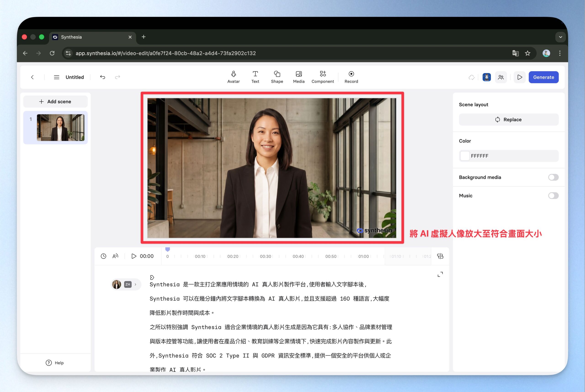Enable the Background media toggle
The width and height of the screenshot is (585, 392).
click(553, 177)
